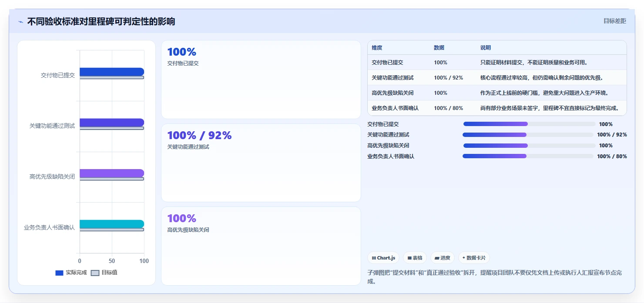Select the table cell 业务负责人书面确认
644x303 pixels.
coord(395,108)
